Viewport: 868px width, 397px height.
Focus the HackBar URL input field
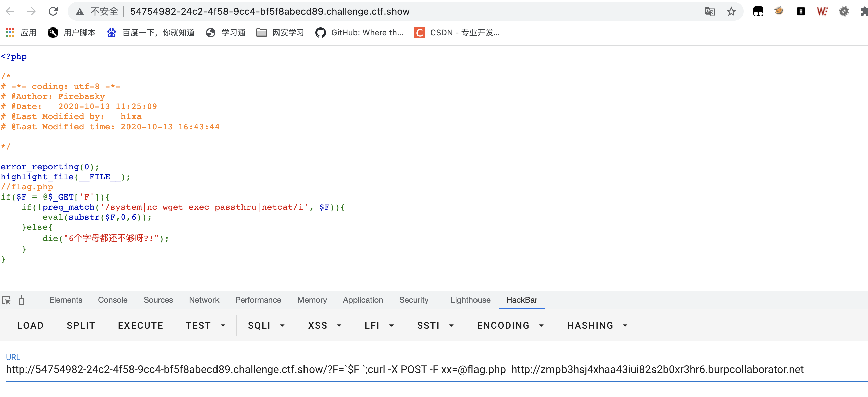point(404,369)
